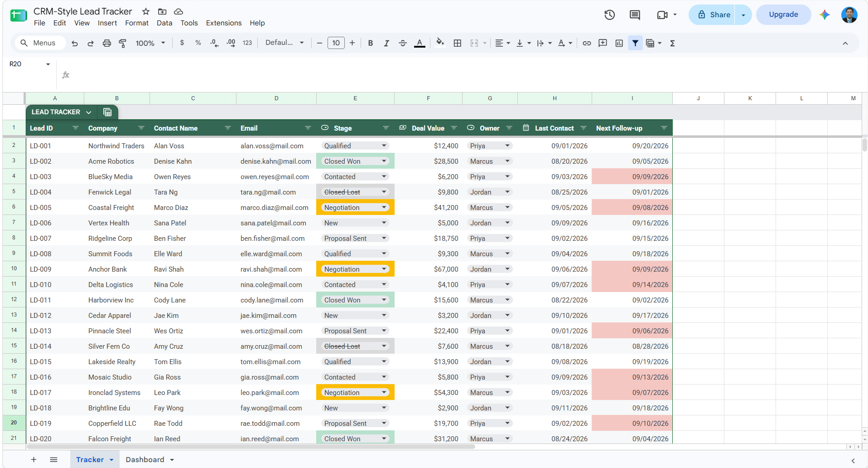The image size is (868, 468).
Task: Open the table view icon beside LEAD TRACKER
Action: tap(107, 112)
